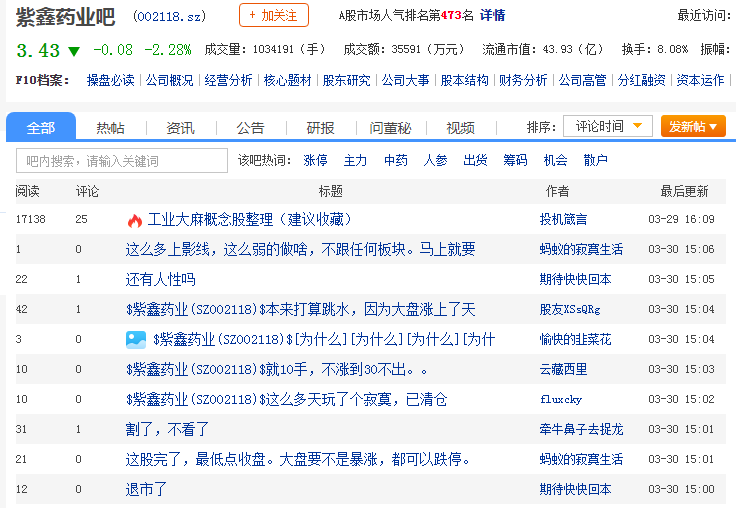Viewport: 736px width, 508px height.
Task: Switch to the 资讯 tab
Action: [x=180, y=128]
